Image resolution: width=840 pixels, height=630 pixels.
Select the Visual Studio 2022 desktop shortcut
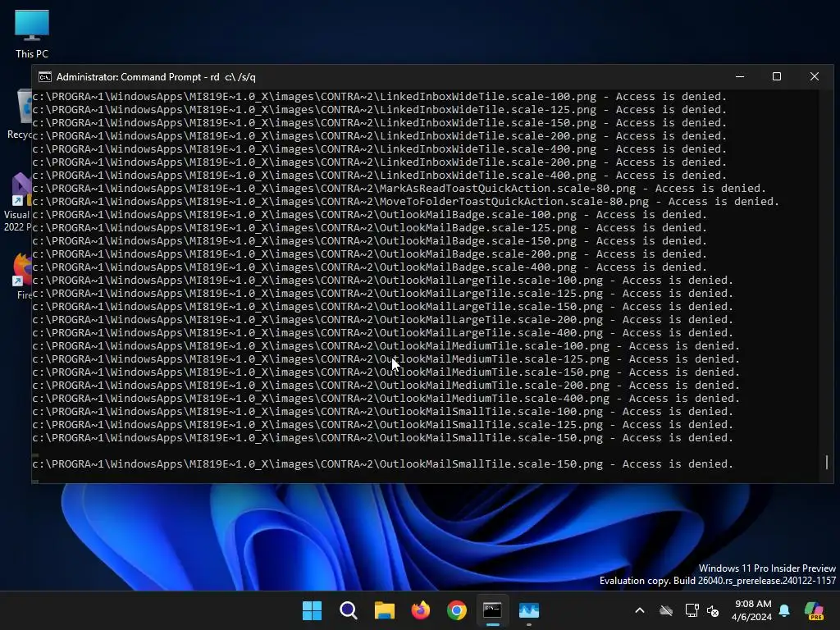pyautogui.click(x=18, y=202)
